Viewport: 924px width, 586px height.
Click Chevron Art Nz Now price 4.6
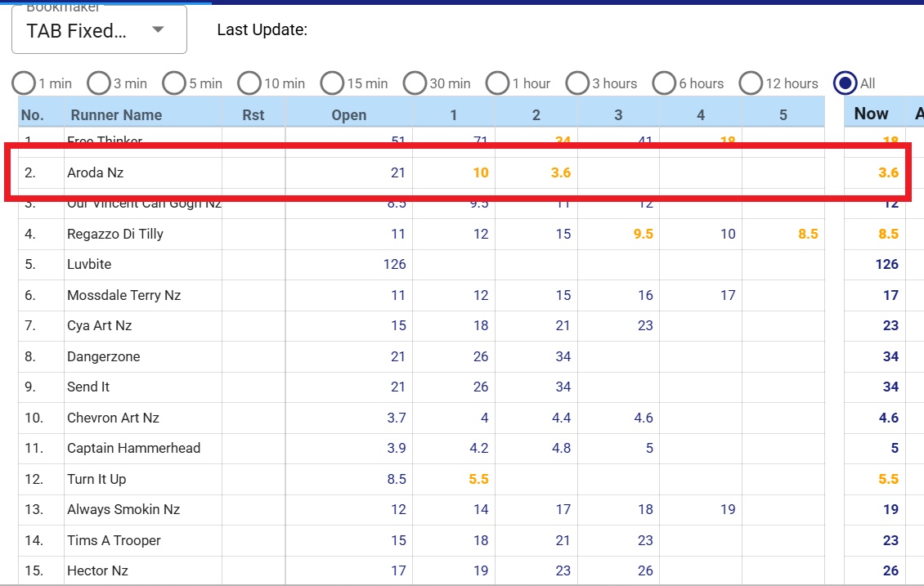[889, 418]
